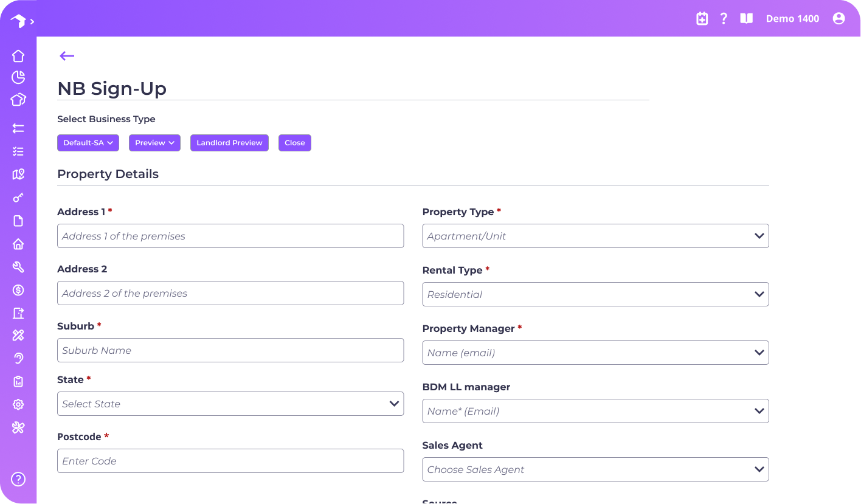
Task: Go back using the left arrow
Action: (67, 56)
